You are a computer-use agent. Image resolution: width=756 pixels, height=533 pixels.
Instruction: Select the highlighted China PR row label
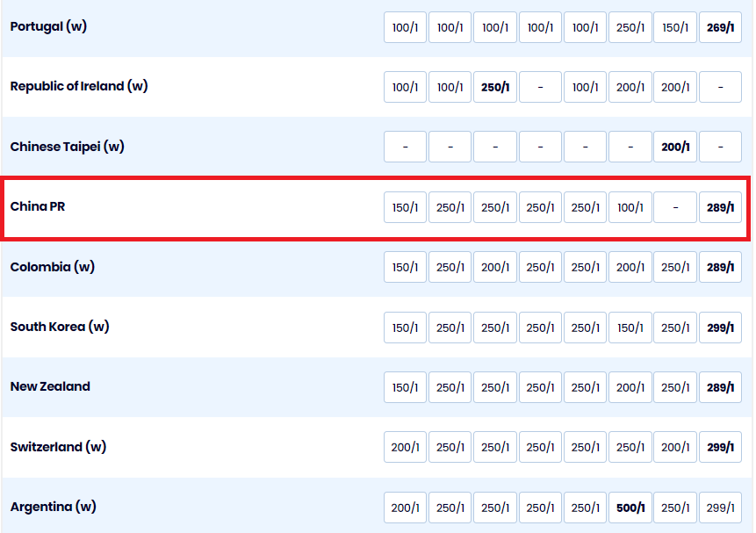[38, 207]
